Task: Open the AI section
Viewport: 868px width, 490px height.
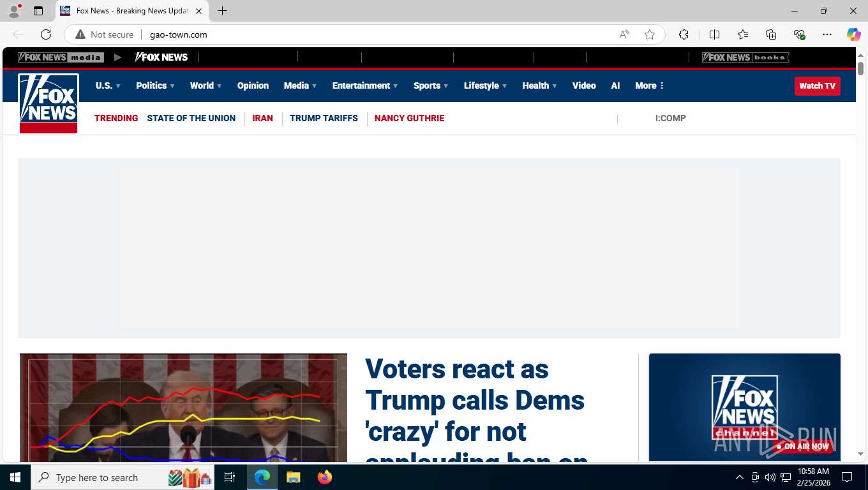Action: (x=615, y=85)
